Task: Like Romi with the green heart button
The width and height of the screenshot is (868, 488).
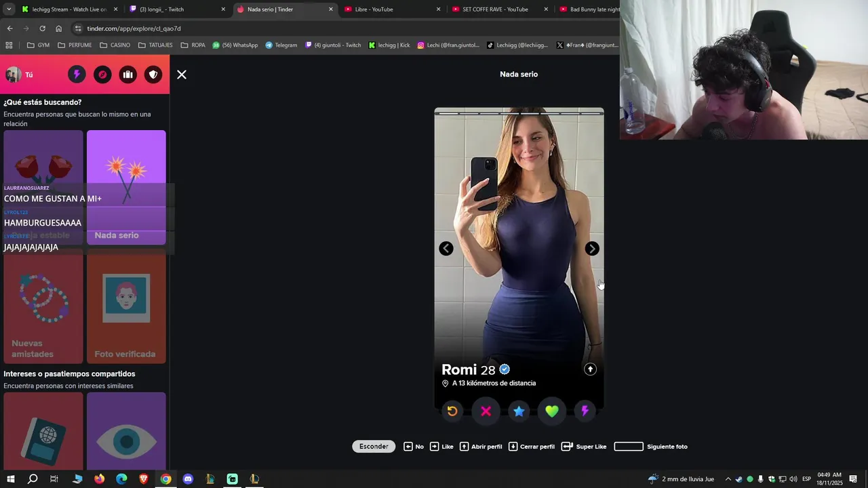Action: 552,411
